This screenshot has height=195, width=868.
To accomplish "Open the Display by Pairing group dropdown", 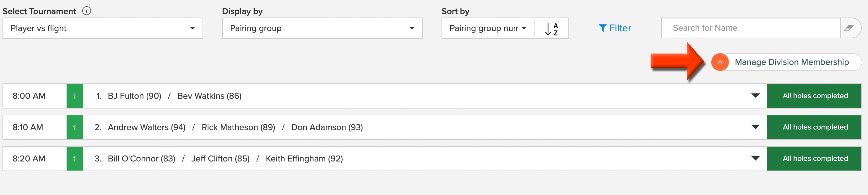I will pos(322,29).
